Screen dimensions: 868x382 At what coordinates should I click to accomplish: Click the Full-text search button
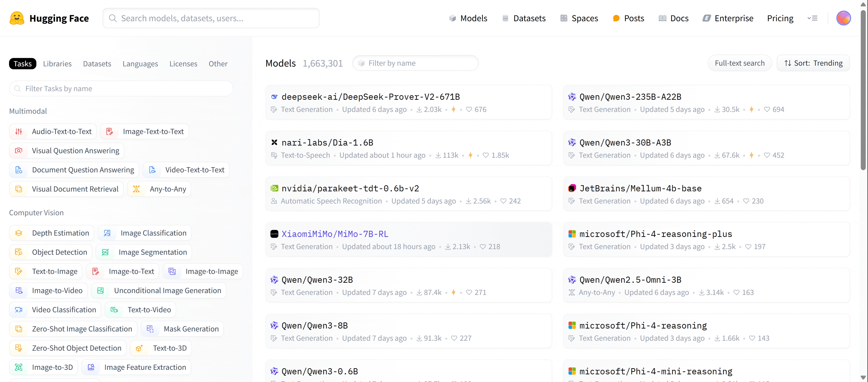(740, 63)
